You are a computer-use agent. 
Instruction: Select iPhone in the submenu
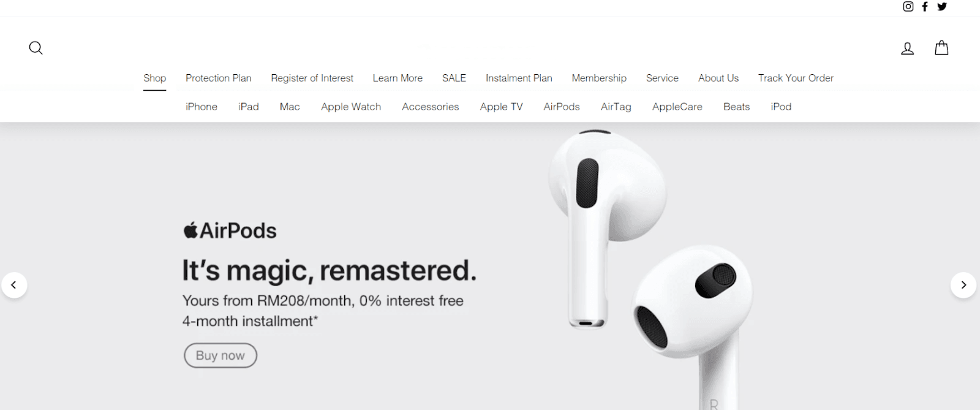202,107
